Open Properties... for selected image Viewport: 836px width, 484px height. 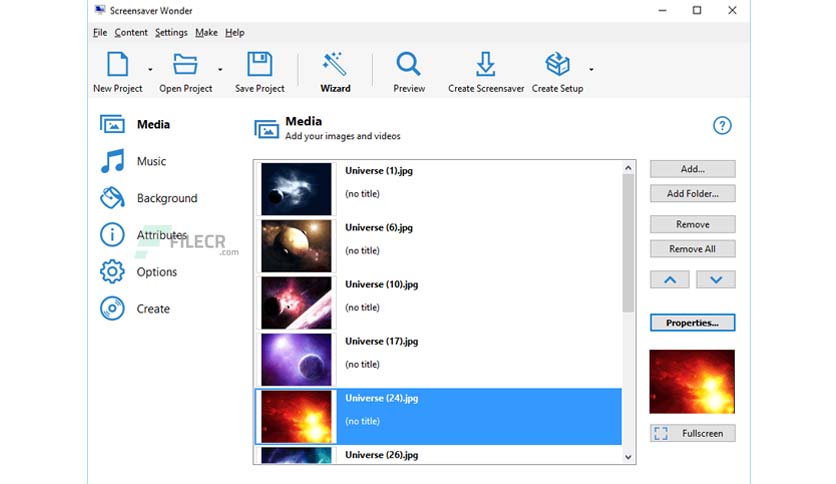[693, 322]
